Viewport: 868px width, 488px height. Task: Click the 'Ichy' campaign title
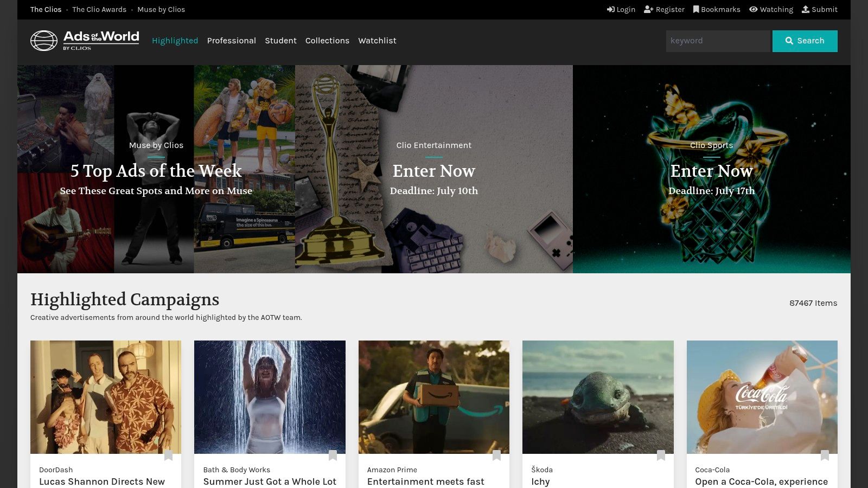540,481
